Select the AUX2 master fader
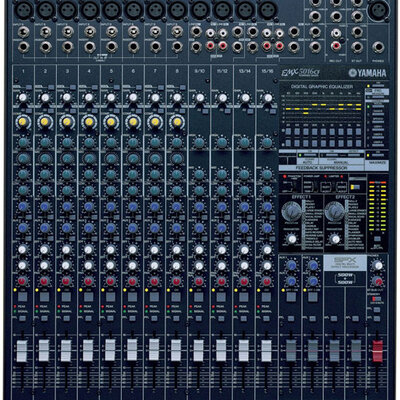This screenshot has height=400, width=400. click(356, 350)
